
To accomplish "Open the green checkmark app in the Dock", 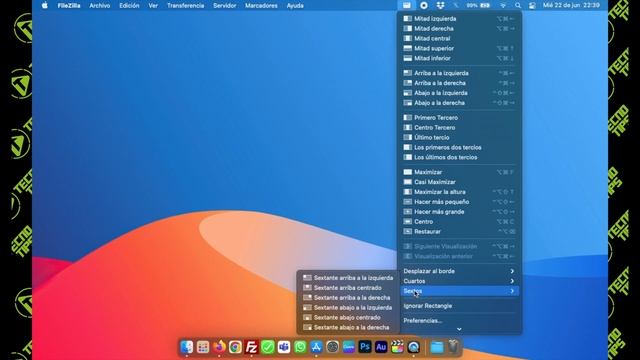I will [x=268, y=347].
